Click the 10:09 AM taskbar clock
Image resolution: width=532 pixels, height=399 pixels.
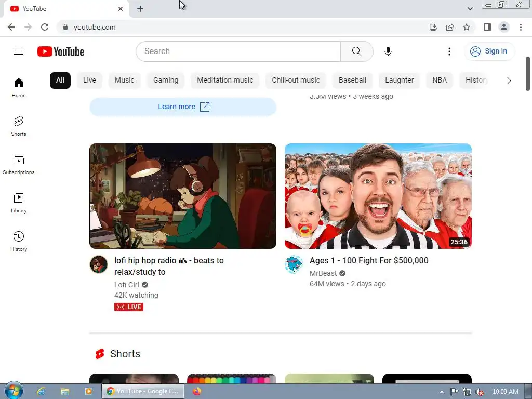pyautogui.click(x=505, y=392)
